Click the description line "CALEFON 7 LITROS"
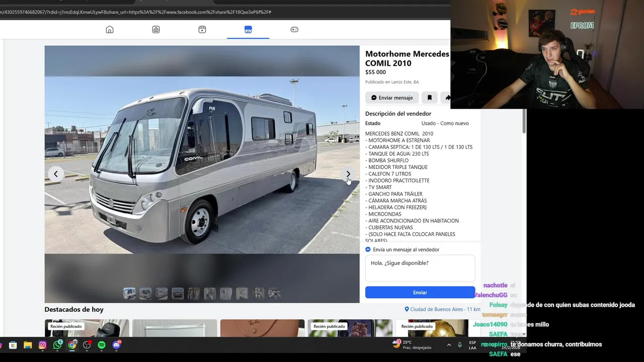The height and width of the screenshot is (362, 644). 388,174
